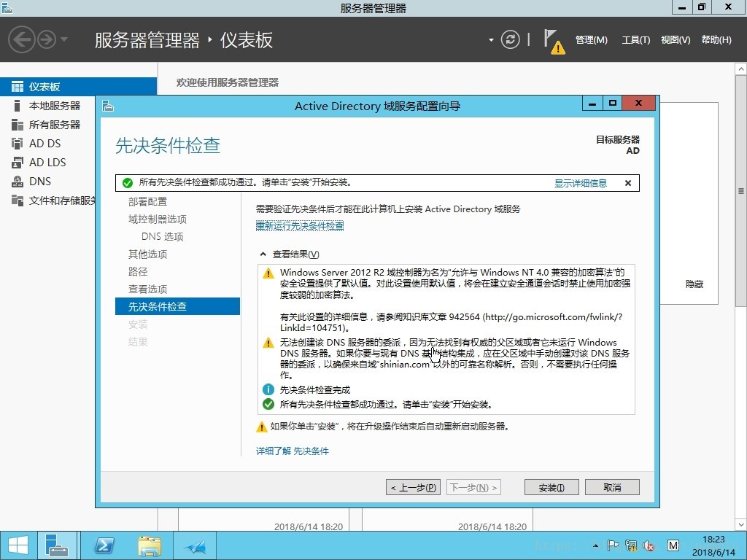The height and width of the screenshot is (560, 747).
Task: Collapse the 查看结果(V) section
Action: pyautogui.click(x=263, y=254)
